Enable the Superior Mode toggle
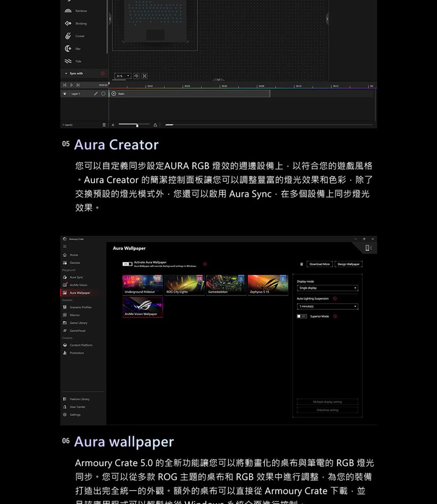 pos(302,316)
